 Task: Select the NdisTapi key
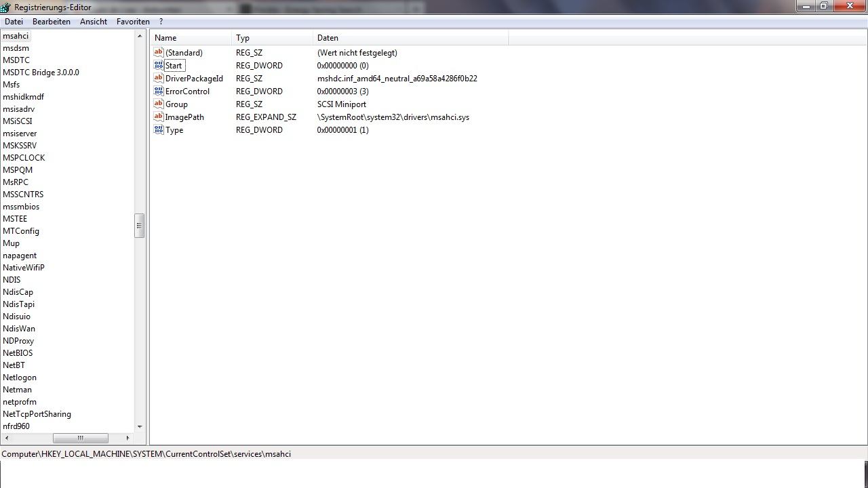point(18,304)
